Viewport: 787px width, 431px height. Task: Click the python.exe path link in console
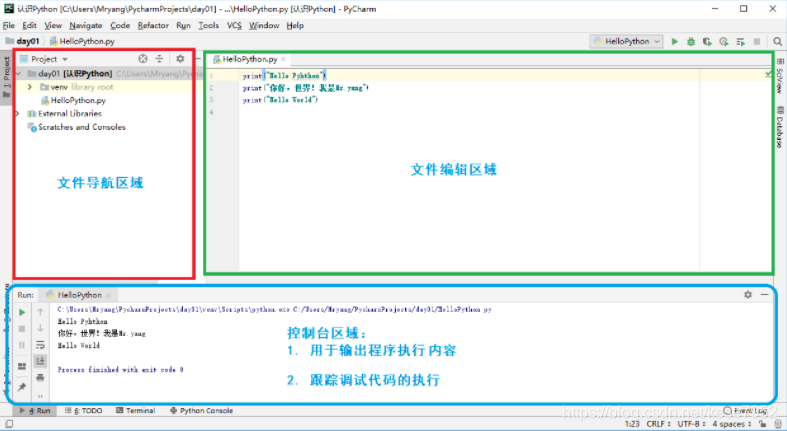pyautogui.click(x=274, y=310)
